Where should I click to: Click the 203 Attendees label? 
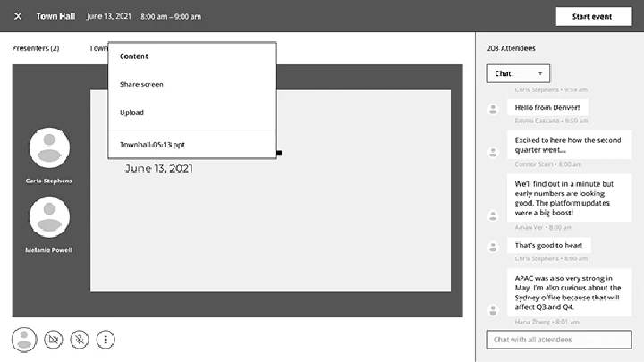pos(511,48)
